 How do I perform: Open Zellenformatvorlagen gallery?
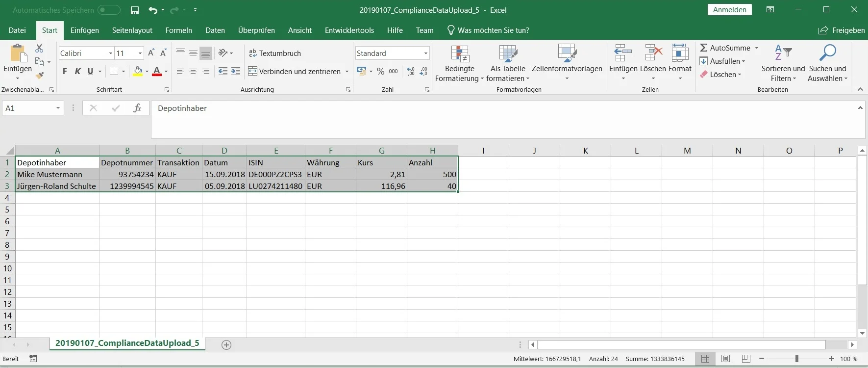coord(567,63)
